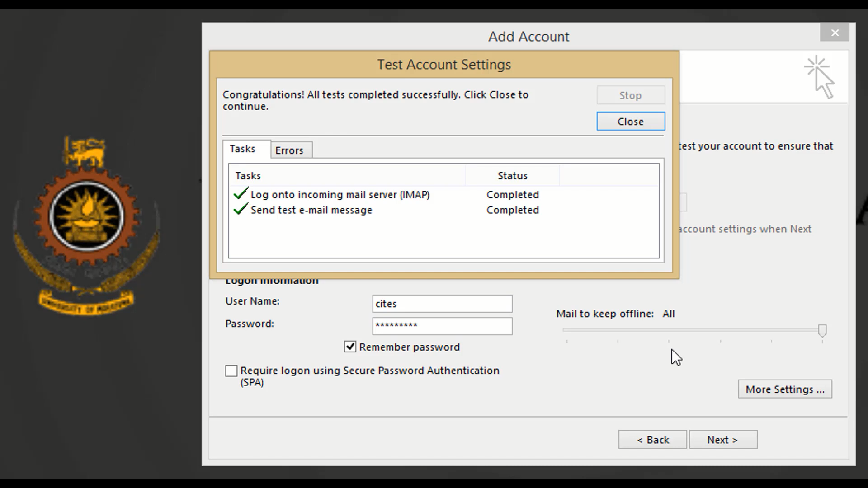Click the Back button in Add Account
Screen dimensions: 868x488
[653, 440]
